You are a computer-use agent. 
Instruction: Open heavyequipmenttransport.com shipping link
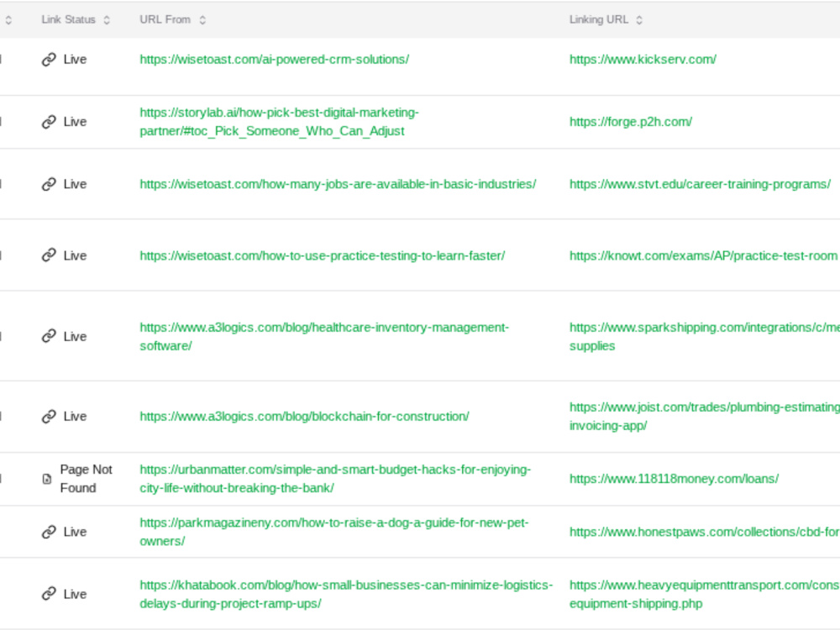tap(705, 594)
